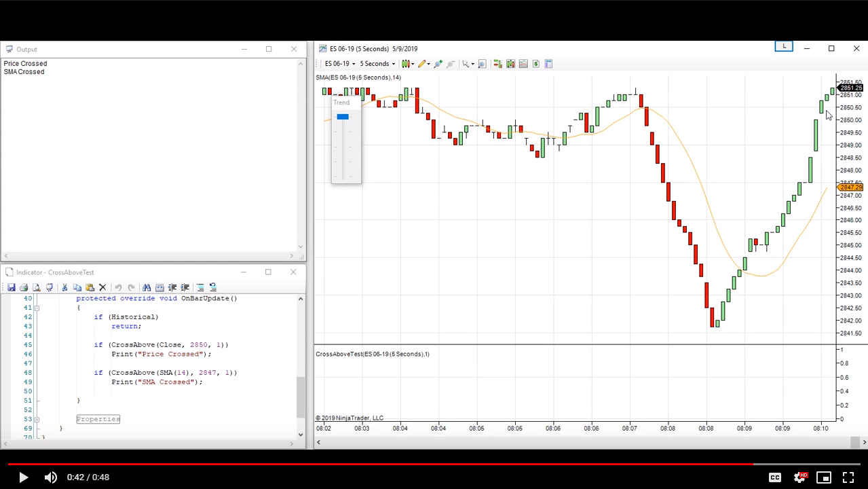
Task: Toggle the link button L in chart titlebar
Action: point(784,46)
